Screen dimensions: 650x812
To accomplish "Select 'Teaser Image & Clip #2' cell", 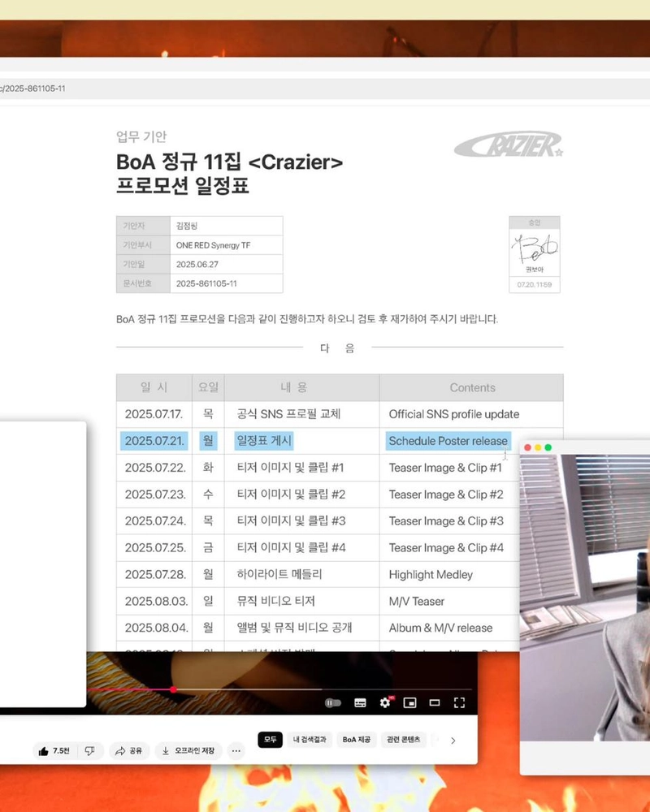I will (x=448, y=495).
